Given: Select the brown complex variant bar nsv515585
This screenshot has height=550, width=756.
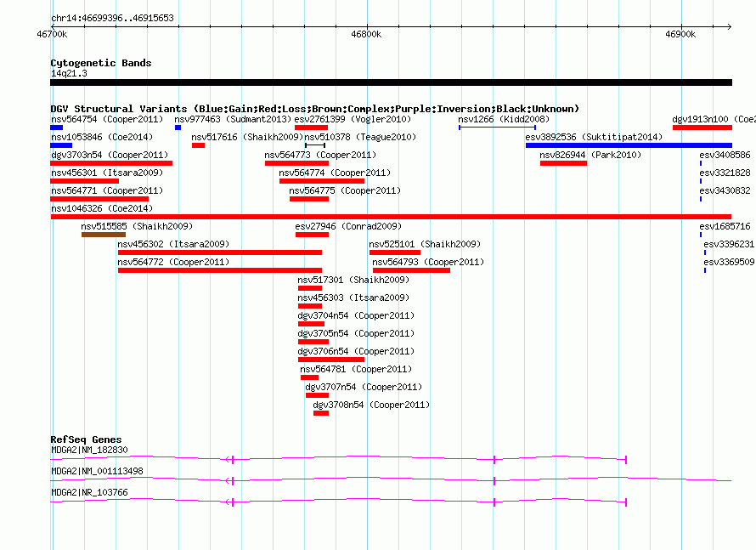Looking at the screenshot, I should click(x=104, y=235).
